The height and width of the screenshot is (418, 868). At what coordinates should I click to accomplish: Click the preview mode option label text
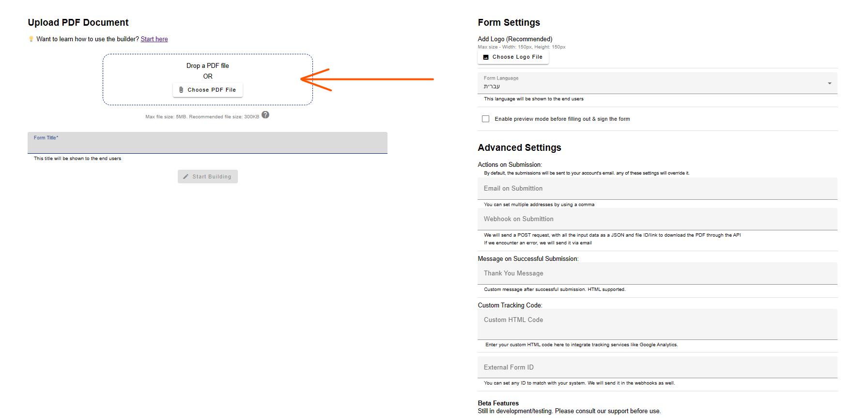[x=562, y=119]
